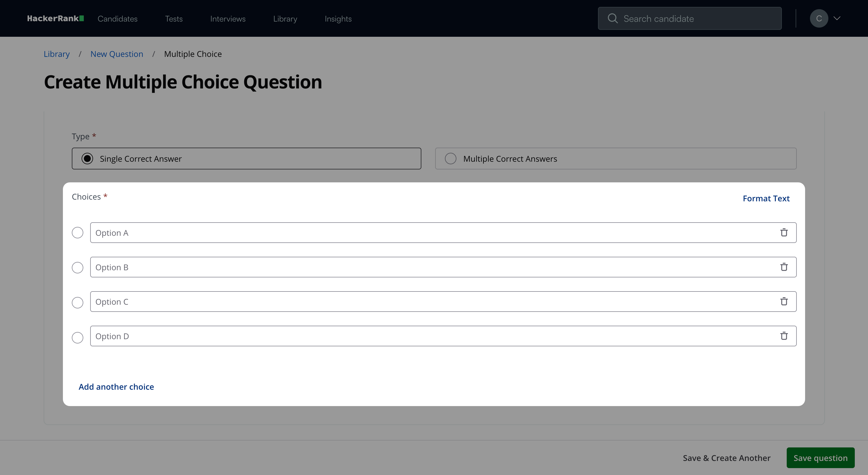Remove Option D with the trash icon
The width and height of the screenshot is (868, 475).
tap(784, 336)
